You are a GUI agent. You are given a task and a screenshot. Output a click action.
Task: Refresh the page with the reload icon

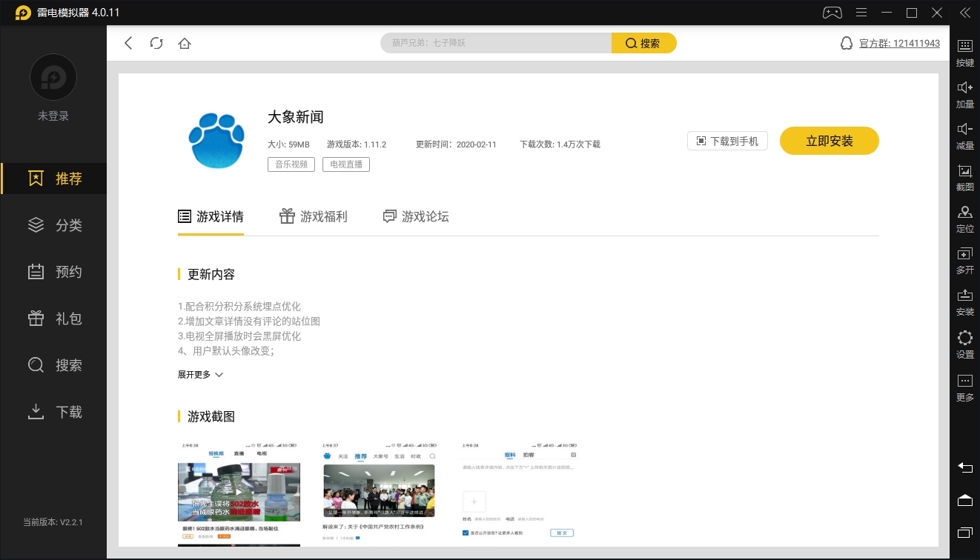coord(156,43)
